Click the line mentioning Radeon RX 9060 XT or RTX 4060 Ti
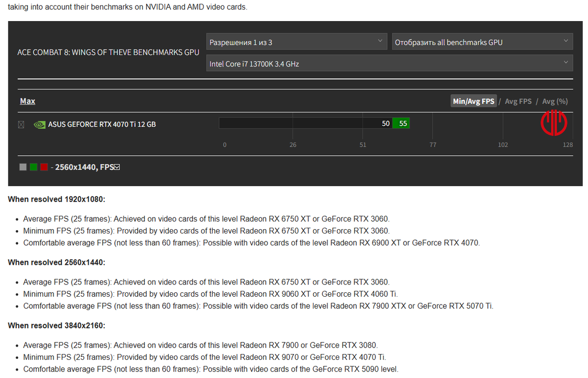The height and width of the screenshot is (378, 588). (x=211, y=294)
